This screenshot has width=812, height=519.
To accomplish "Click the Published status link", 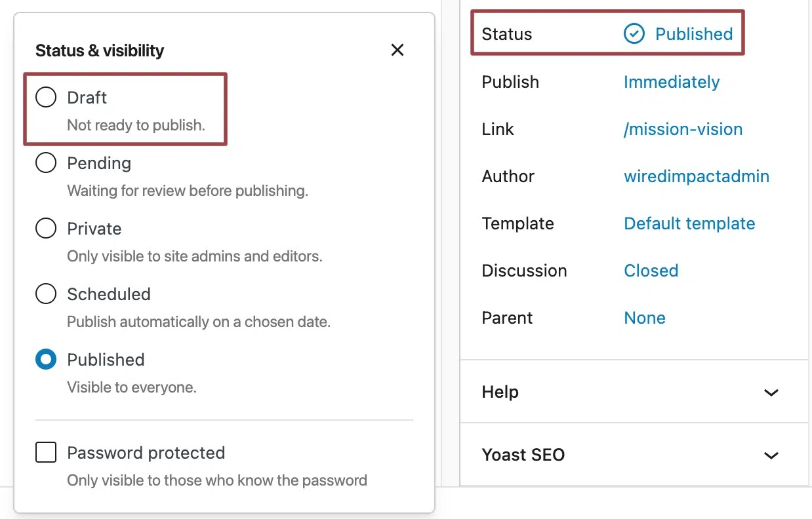I will [x=694, y=34].
